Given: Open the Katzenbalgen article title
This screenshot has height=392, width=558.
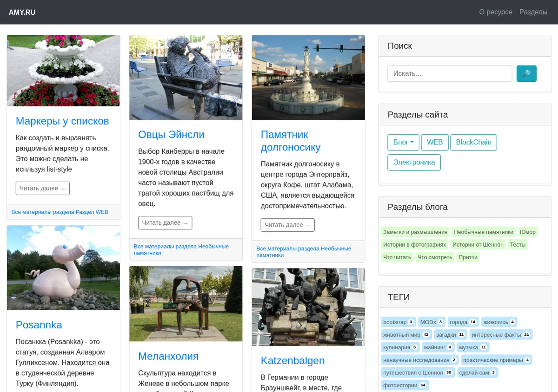Looking at the screenshot, I should pos(292,360).
